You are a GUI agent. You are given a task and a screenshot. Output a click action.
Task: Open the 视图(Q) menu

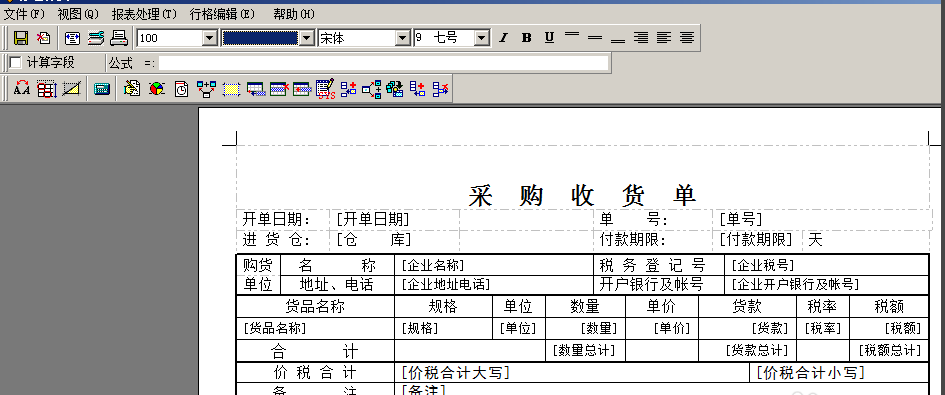coord(78,14)
